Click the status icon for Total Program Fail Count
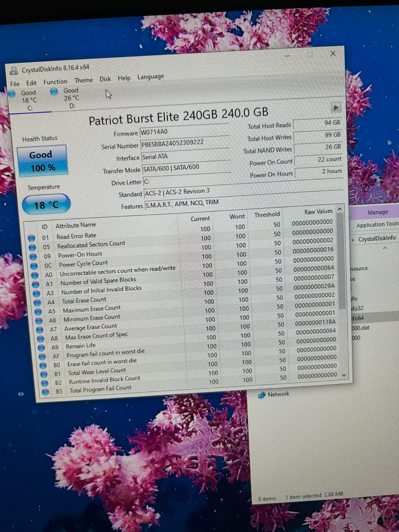This screenshot has height=532, width=399. point(45,392)
